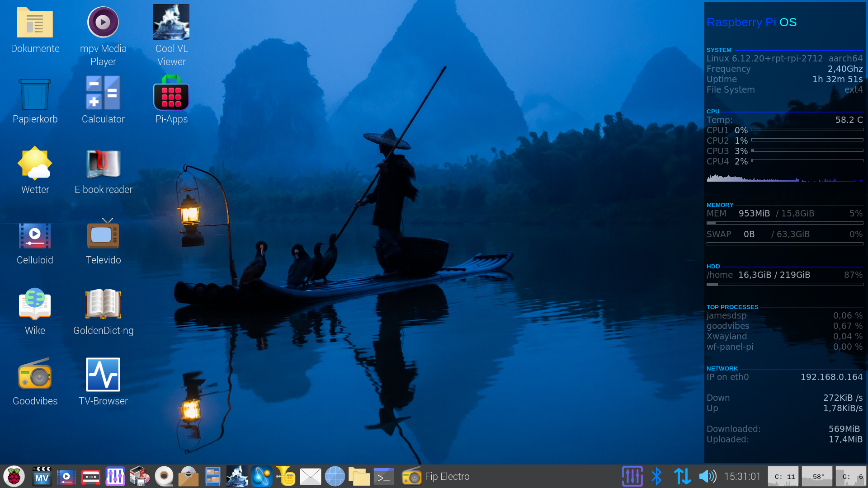868x488 pixels.
Task: Open the web browser globe icon
Action: point(335,477)
